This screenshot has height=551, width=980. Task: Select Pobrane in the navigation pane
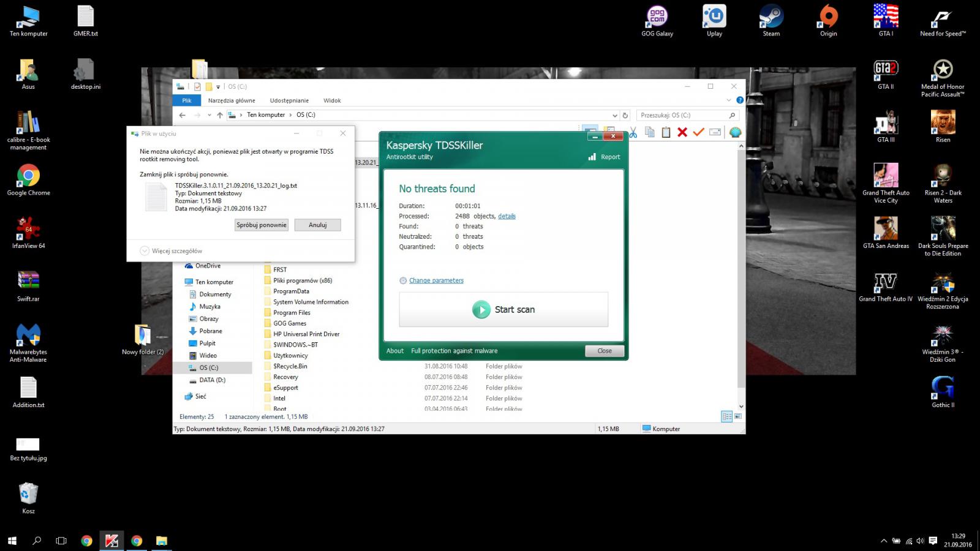[210, 331]
